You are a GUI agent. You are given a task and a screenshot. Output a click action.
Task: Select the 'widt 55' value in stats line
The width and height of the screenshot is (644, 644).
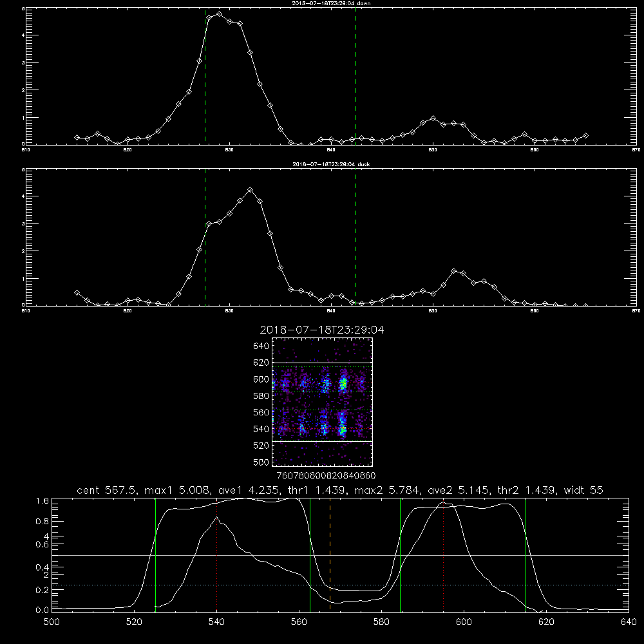(583, 490)
